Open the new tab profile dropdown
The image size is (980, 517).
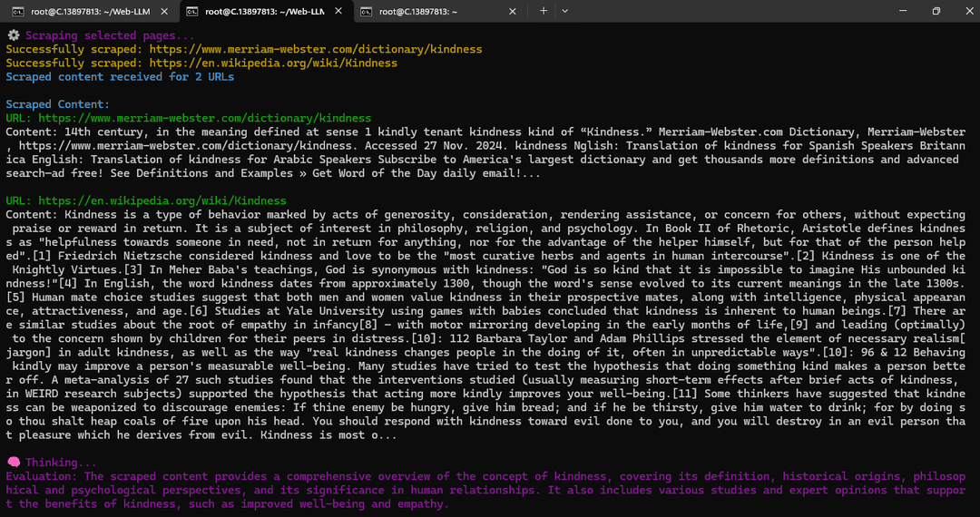pyautogui.click(x=565, y=11)
